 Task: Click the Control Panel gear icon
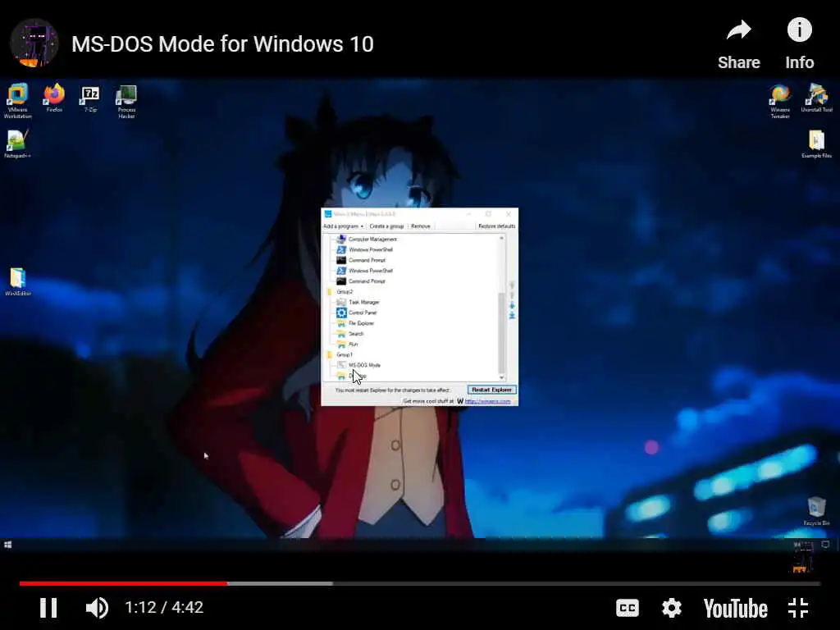click(x=341, y=313)
